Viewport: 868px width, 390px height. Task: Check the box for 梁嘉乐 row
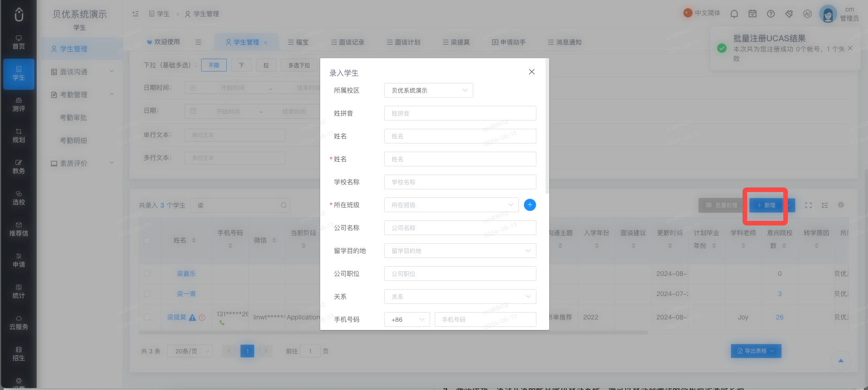point(147,274)
